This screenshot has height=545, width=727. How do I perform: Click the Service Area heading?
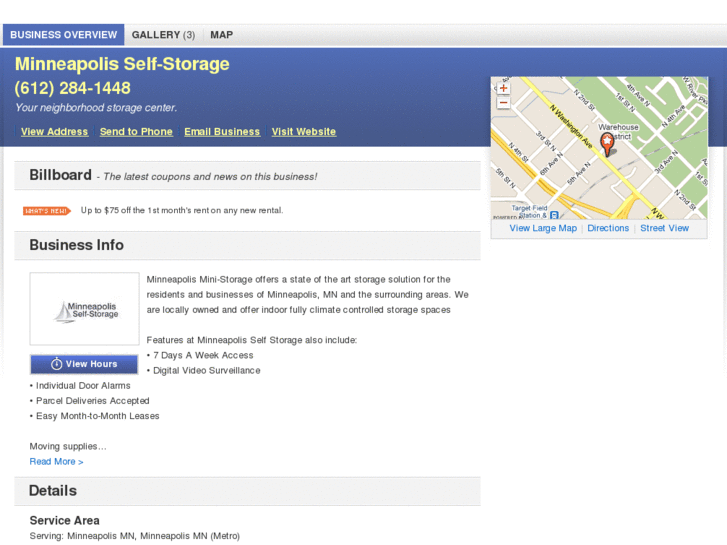(64, 520)
